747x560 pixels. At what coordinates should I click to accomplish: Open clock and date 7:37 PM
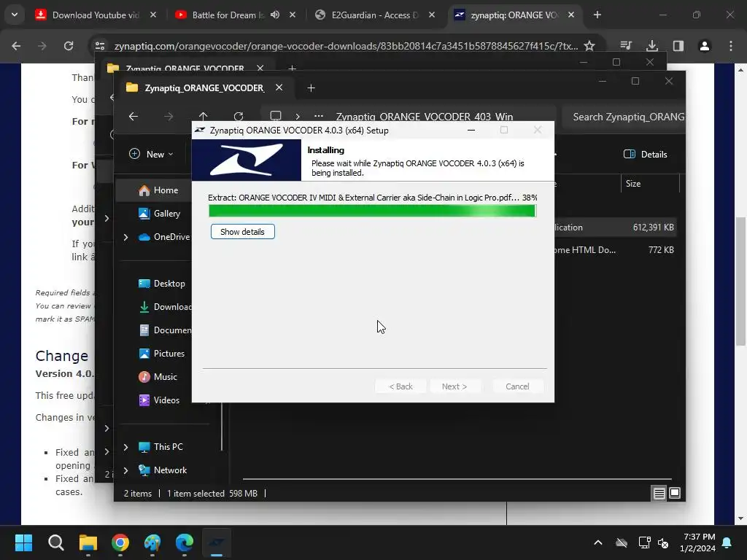coord(697,542)
